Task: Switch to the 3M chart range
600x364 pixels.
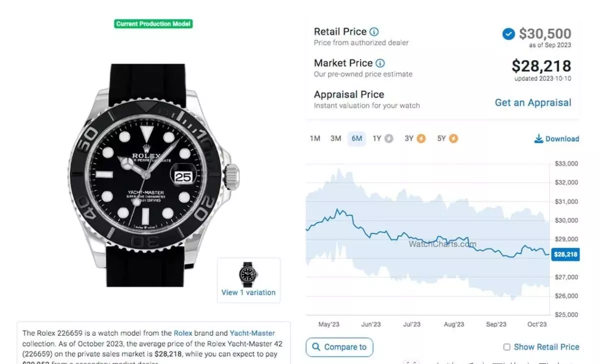Action: tap(335, 139)
